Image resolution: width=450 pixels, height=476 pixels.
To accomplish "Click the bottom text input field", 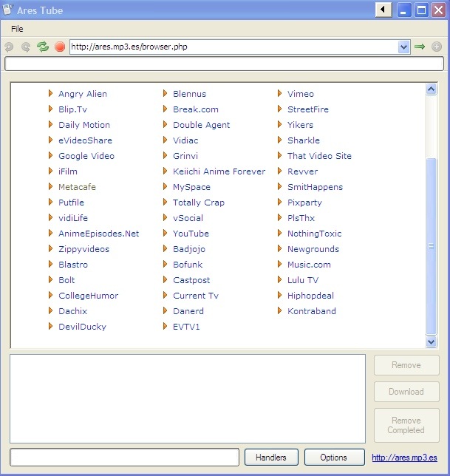I will 124,458.
